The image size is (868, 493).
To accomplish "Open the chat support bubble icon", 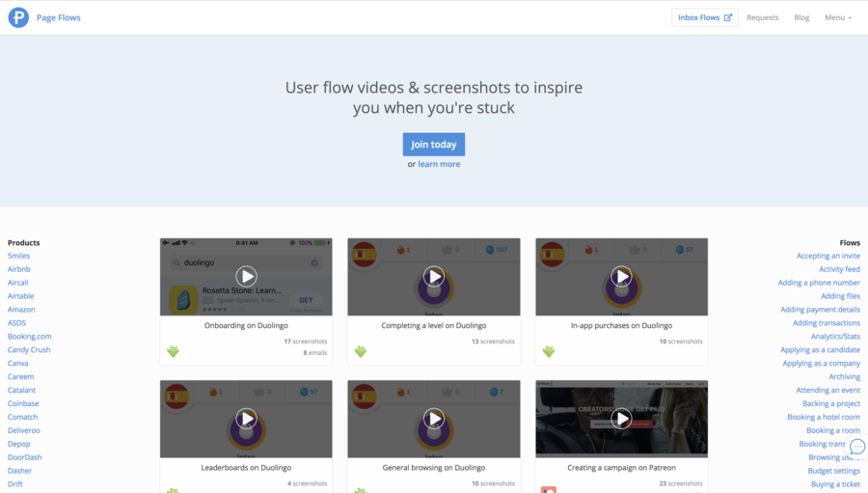I will click(x=857, y=447).
